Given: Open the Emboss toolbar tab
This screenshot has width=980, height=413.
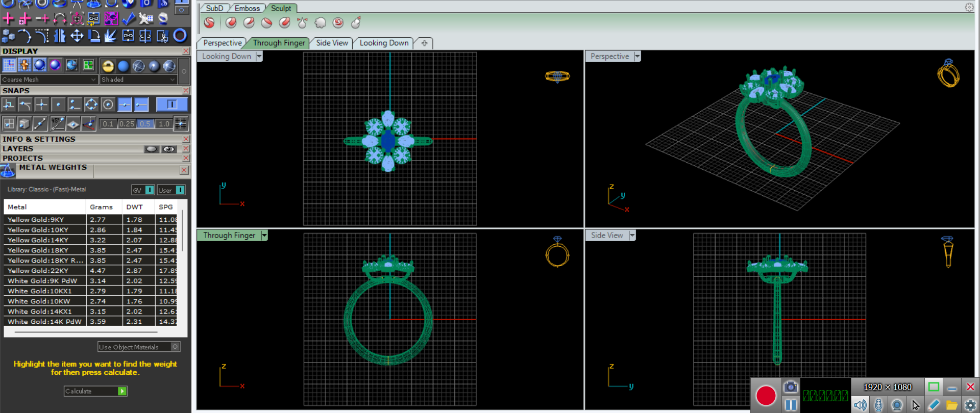Looking at the screenshot, I should pyautogui.click(x=247, y=8).
